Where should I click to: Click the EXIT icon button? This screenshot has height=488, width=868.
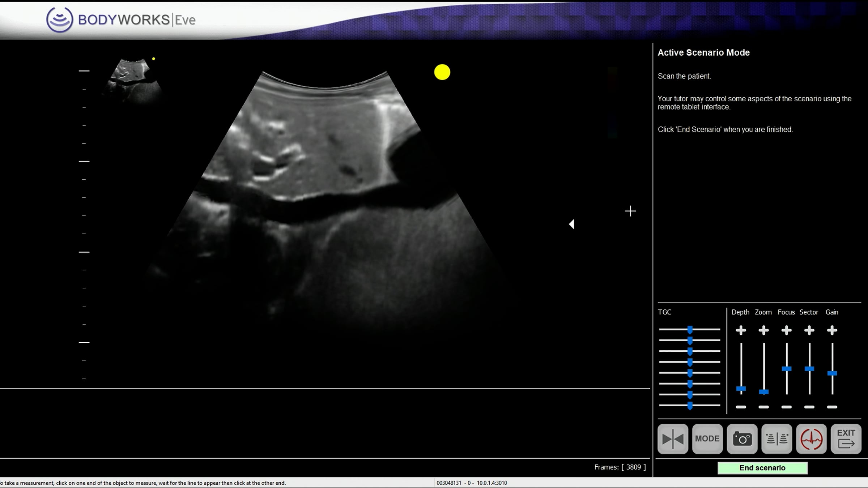click(846, 439)
